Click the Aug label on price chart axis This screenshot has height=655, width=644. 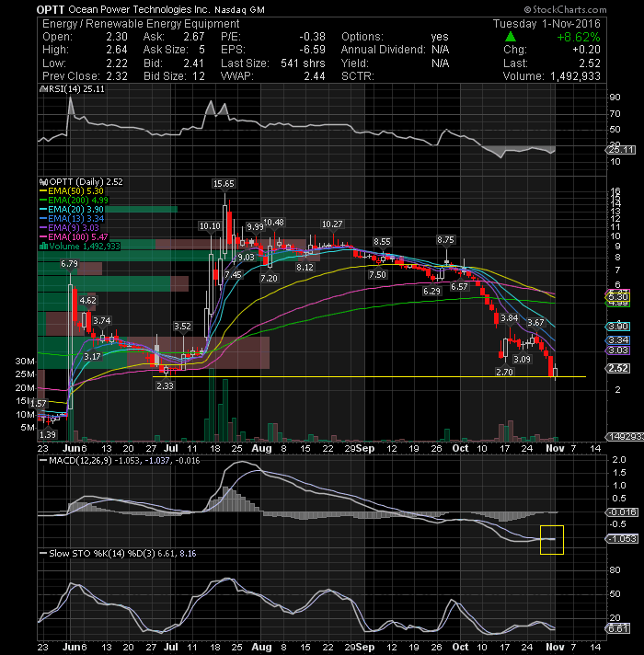click(261, 449)
